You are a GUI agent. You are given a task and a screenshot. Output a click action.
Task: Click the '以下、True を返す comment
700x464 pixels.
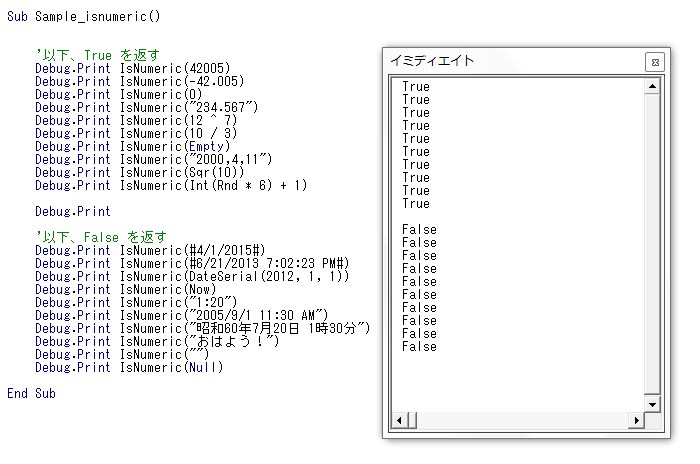(x=97, y=55)
